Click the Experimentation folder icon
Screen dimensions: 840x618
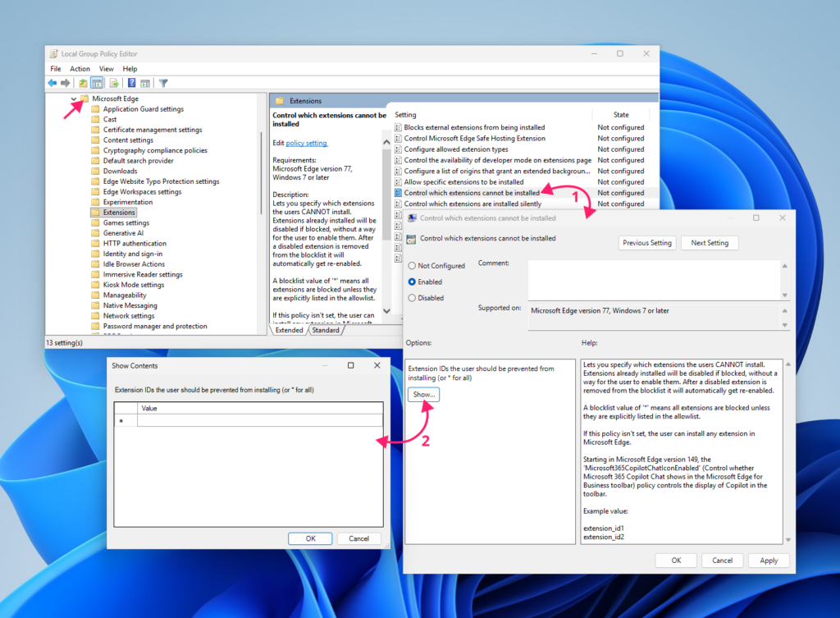coord(95,202)
